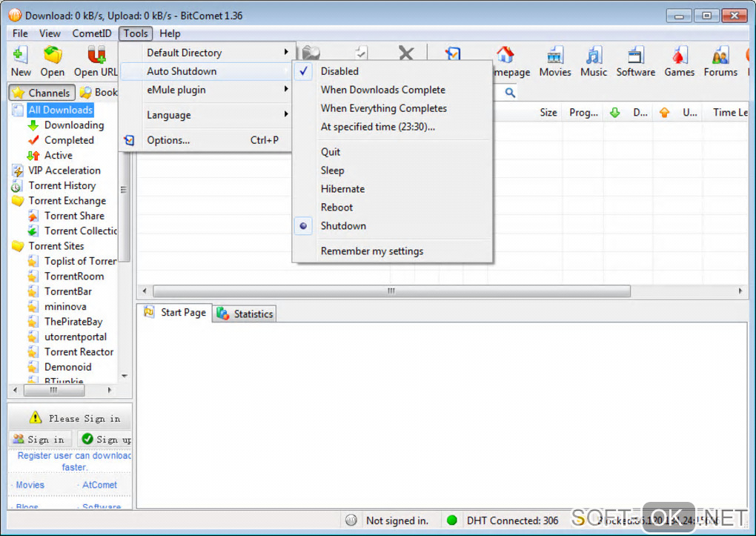The image size is (756, 536).
Task: Click the AtComet link
Action: tap(99, 485)
